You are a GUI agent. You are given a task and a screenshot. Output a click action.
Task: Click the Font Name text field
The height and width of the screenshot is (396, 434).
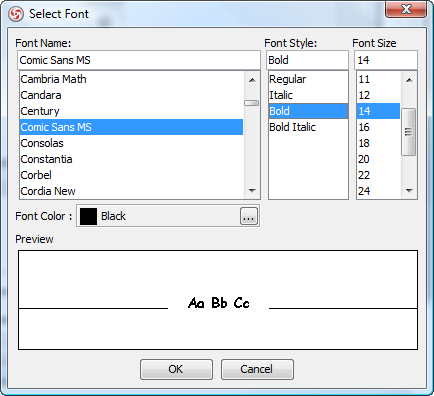click(139, 60)
